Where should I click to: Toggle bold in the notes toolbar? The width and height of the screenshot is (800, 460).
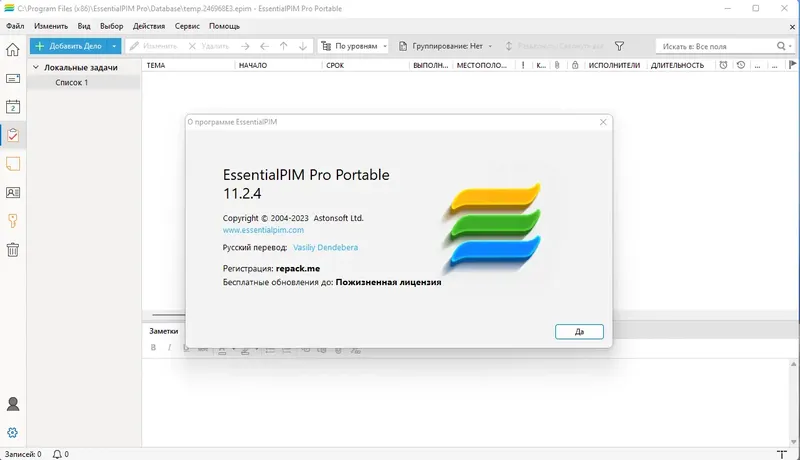(153, 347)
